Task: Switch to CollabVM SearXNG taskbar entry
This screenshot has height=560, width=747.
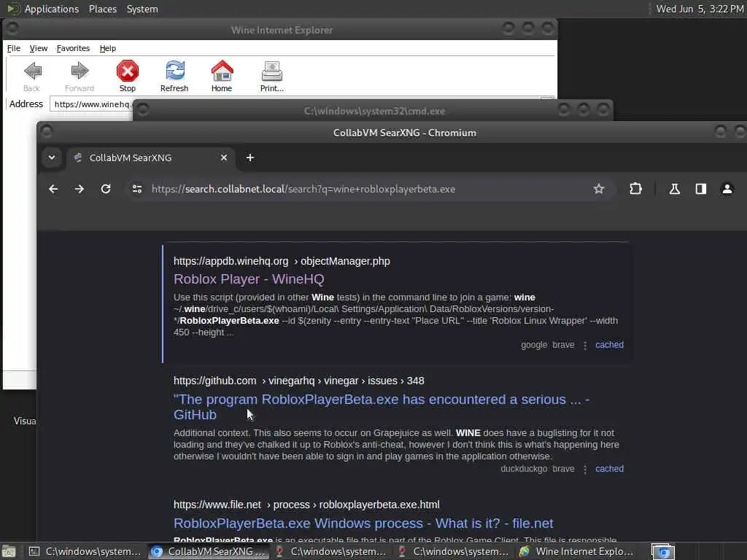Action: point(208,551)
